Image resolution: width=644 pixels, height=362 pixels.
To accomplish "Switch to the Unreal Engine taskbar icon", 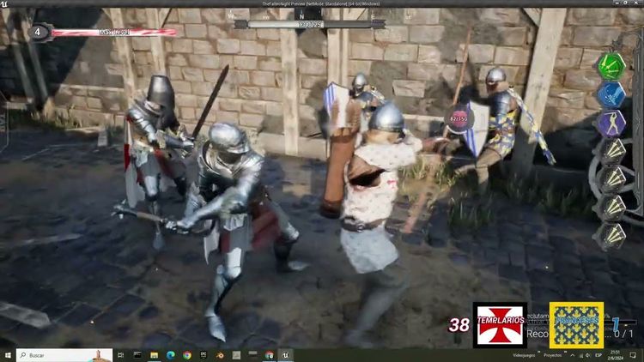I will (x=285, y=355).
